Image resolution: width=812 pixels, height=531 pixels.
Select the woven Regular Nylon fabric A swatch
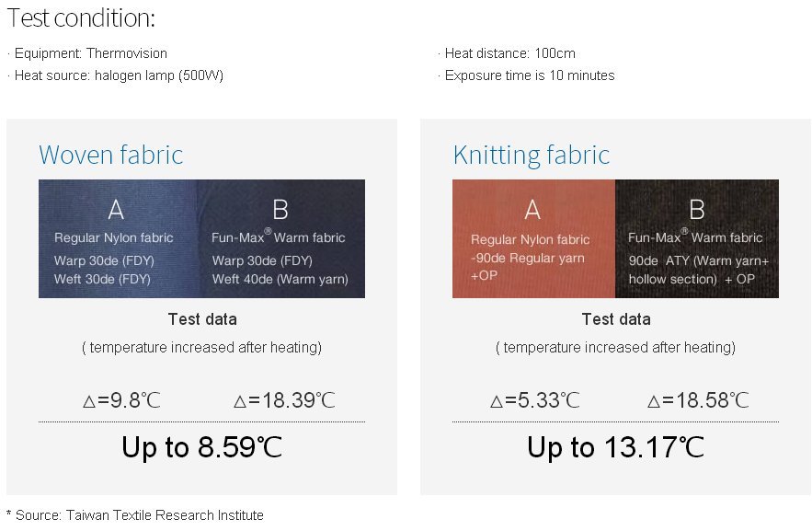(x=118, y=239)
